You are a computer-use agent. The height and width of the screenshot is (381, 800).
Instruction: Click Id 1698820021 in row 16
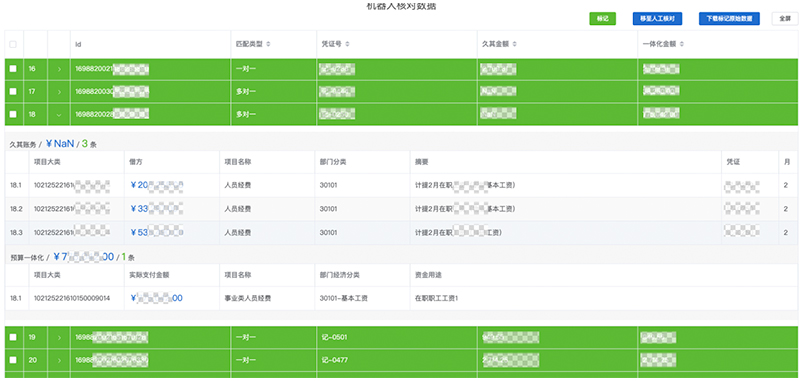112,69
